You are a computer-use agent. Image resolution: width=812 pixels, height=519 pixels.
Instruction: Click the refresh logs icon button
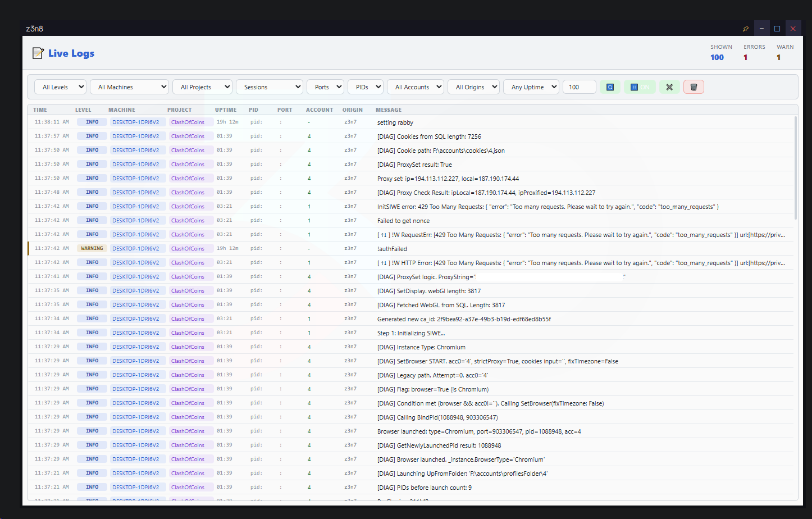pos(610,87)
